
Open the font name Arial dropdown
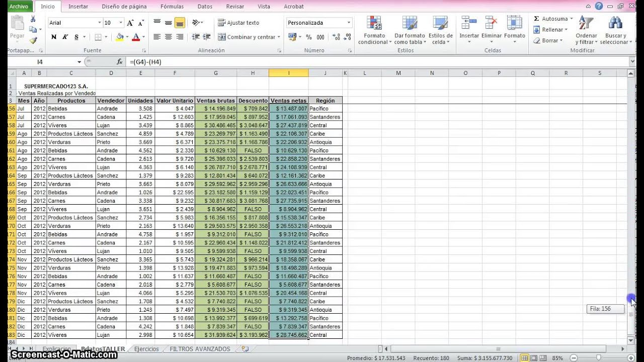tap(99, 23)
